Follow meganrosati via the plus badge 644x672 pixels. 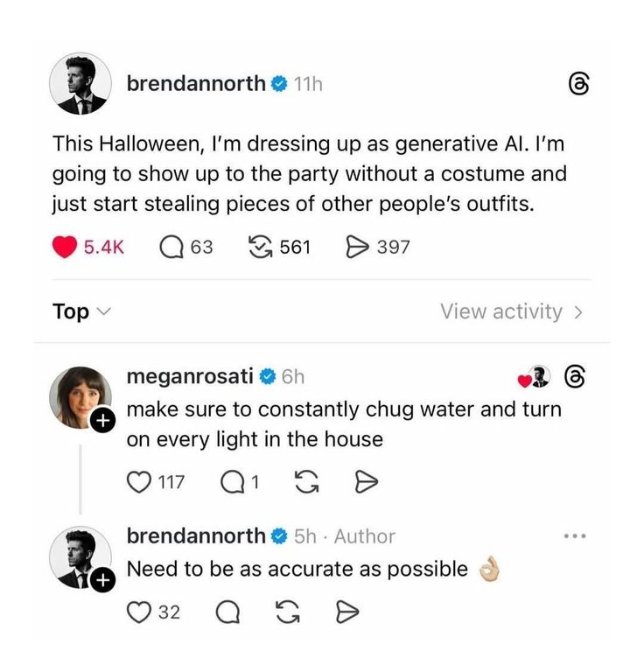tap(102, 421)
